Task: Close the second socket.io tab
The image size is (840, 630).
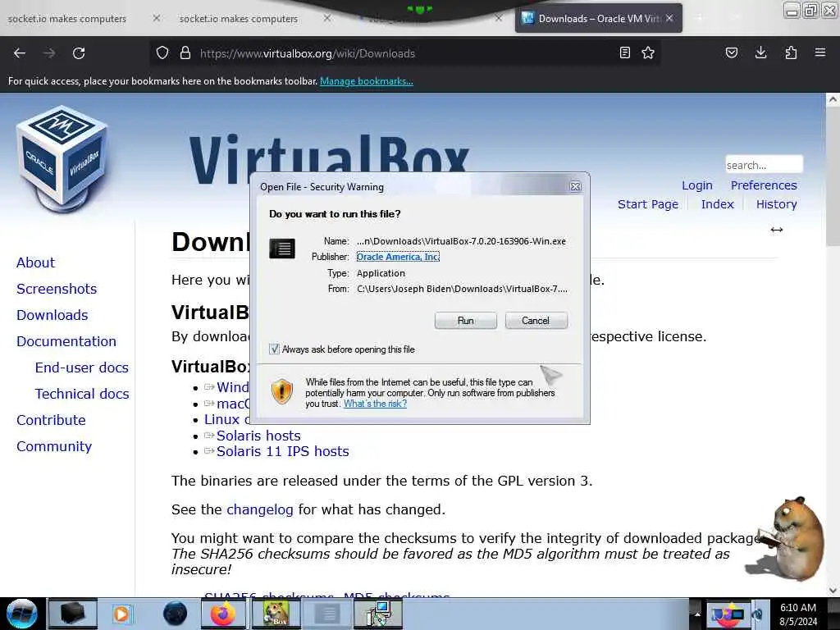Action: pyautogui.click(x=327, y=18)
